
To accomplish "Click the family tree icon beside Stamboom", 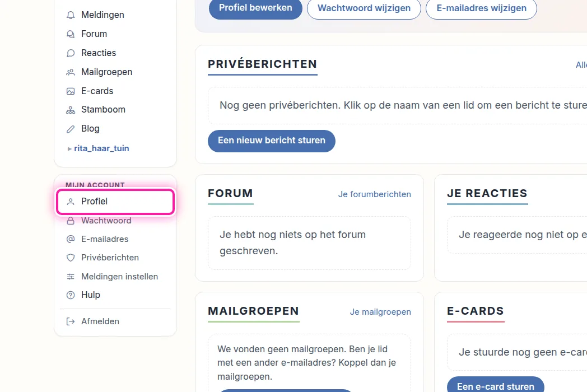I will click(x=71, y=110).
